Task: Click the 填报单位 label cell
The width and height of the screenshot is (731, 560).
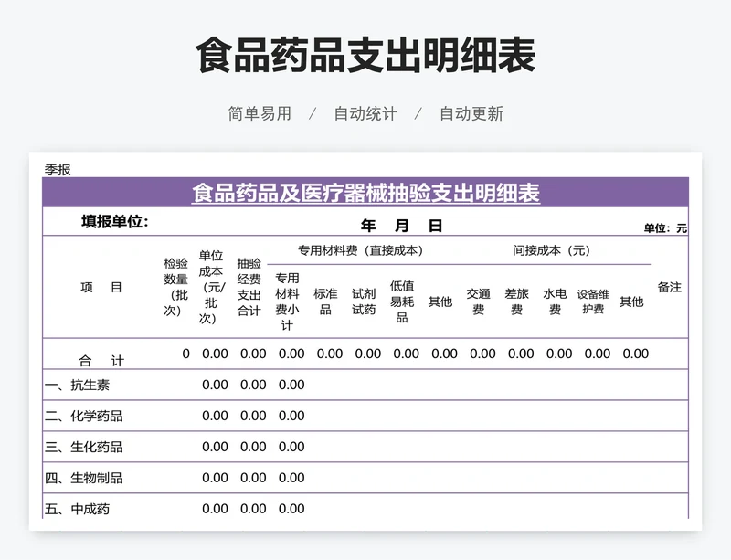Action: coord(114,222)
